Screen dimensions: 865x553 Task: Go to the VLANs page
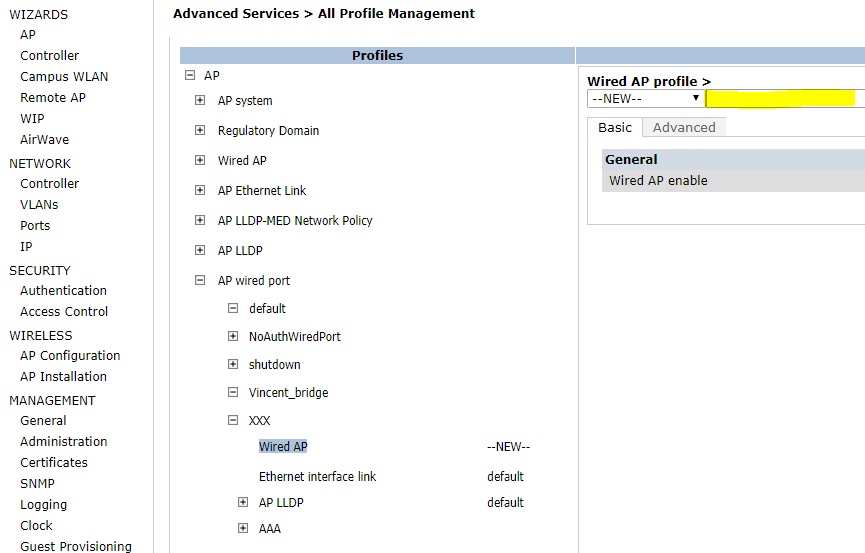coord(39,205)
